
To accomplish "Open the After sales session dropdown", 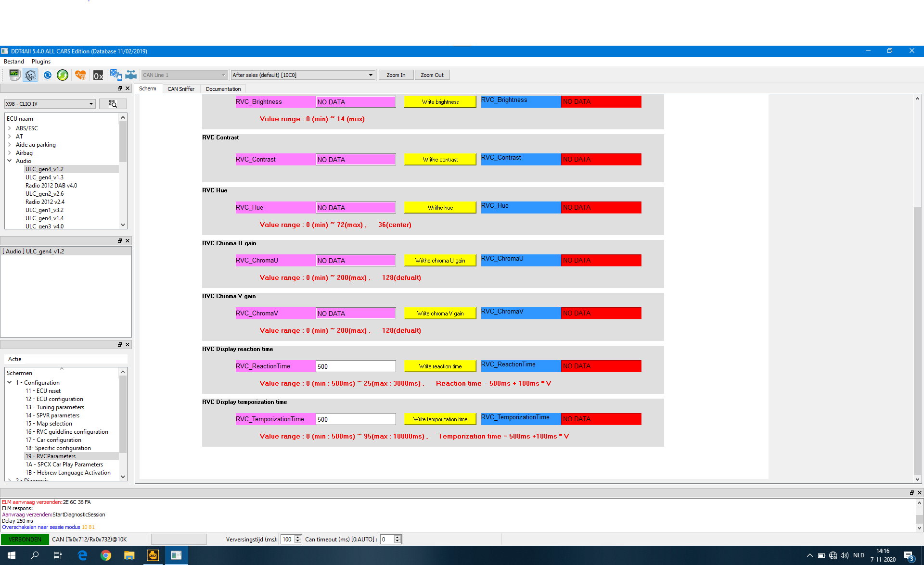I will point(303,75).
